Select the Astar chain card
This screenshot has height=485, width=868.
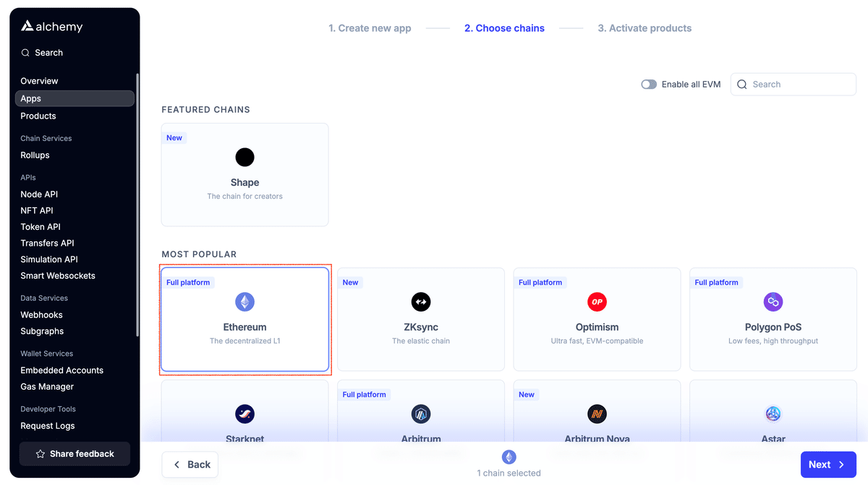click(773, 412)
